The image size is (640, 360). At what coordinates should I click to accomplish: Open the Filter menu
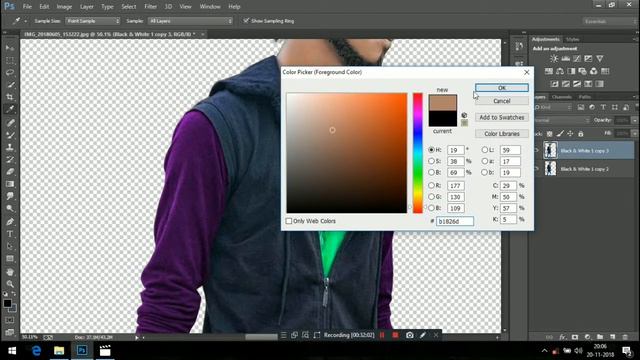tap(150, 7)
